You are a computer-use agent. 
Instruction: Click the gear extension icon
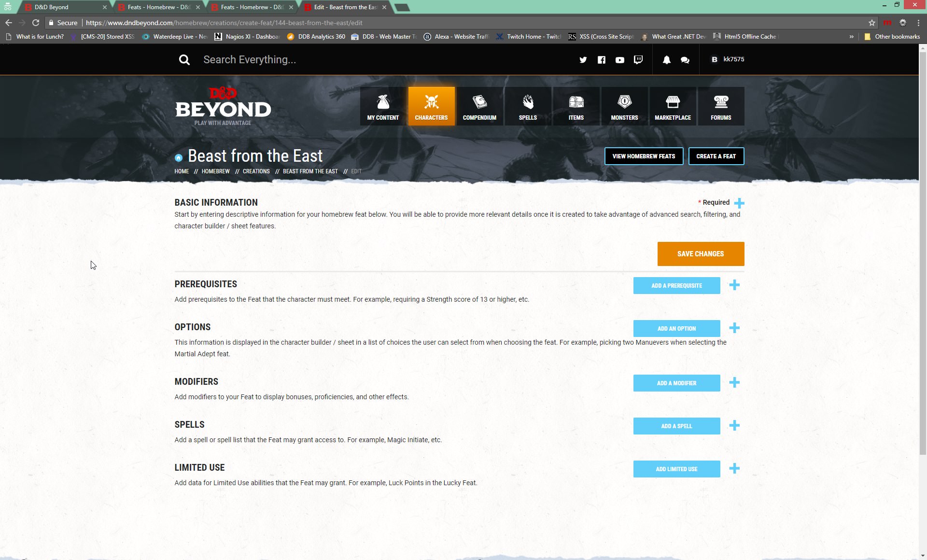[902, 23]
